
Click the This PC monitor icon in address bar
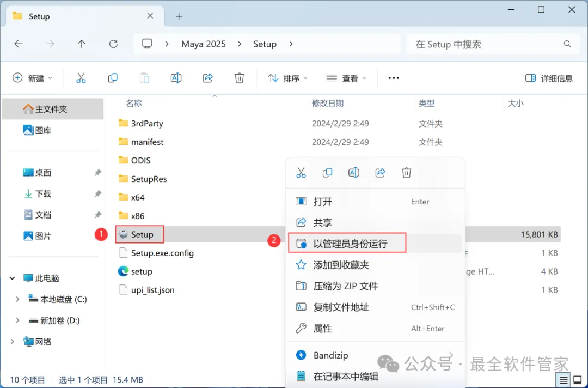point(147,44)
